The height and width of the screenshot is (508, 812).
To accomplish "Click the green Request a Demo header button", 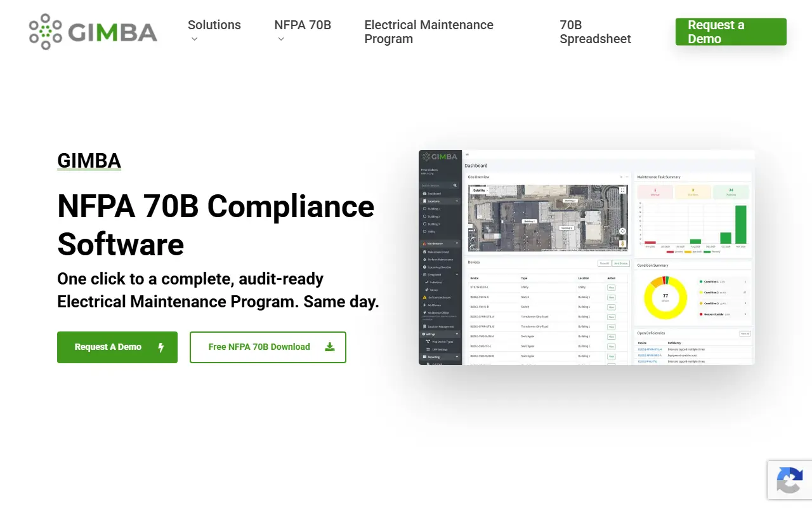I will tap(731, 32).
